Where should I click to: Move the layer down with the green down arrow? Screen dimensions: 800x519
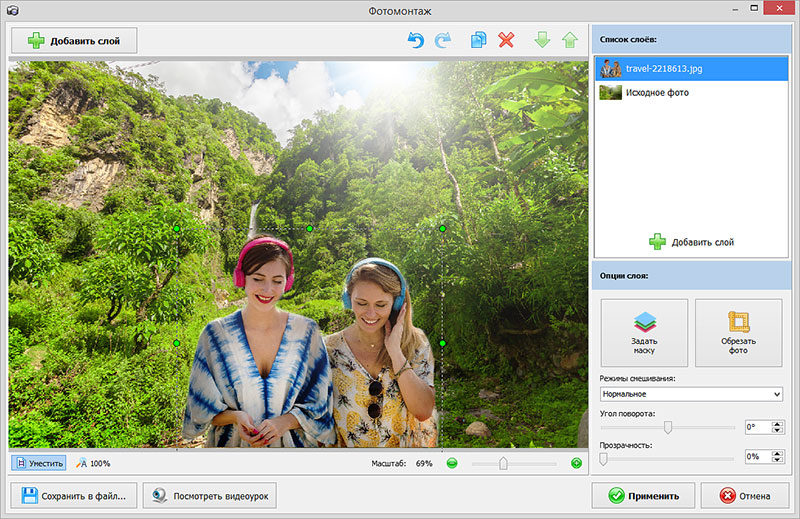click(542, 40)
